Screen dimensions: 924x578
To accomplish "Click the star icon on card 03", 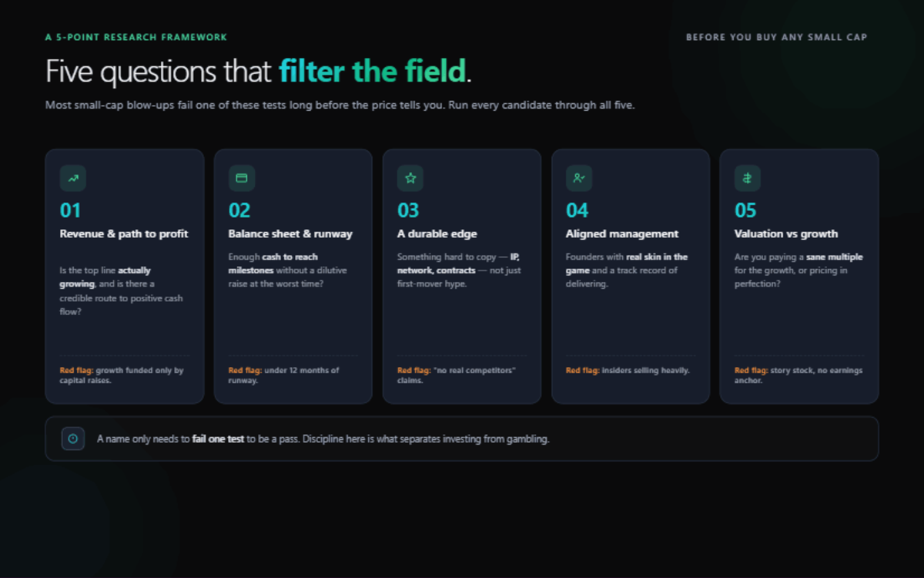I will (x=410, y=178).
